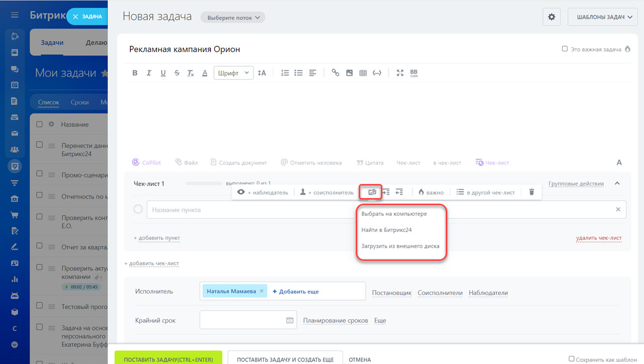Image resolution: width=644 pixels, height=364 pixels.
Task: Add an observer with + наблюдатель
Action: [x=263, y=192]
